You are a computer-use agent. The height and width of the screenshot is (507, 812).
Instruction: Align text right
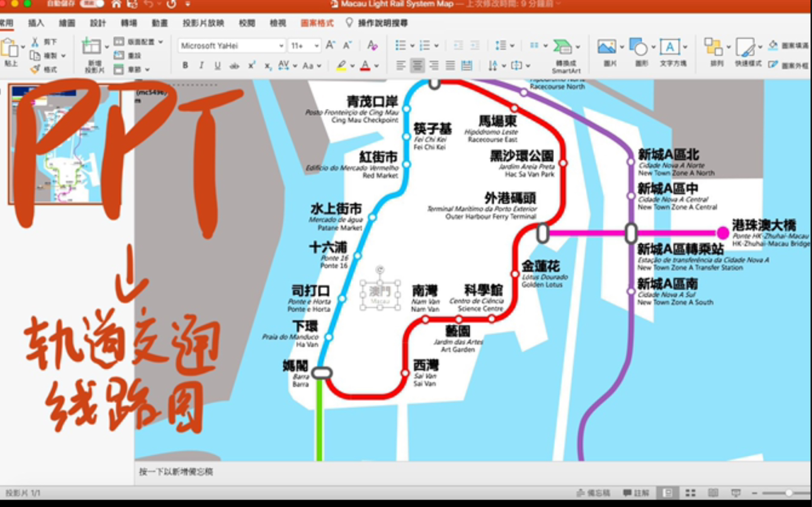434,66
